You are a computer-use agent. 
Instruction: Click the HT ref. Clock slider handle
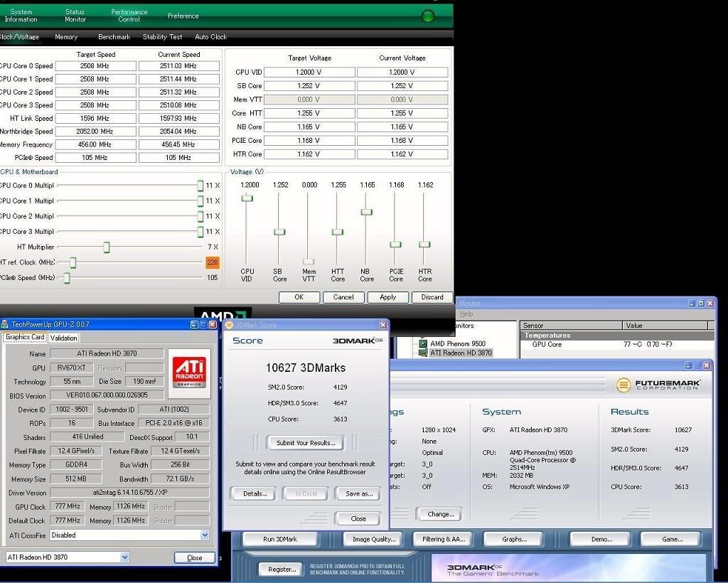73,262
